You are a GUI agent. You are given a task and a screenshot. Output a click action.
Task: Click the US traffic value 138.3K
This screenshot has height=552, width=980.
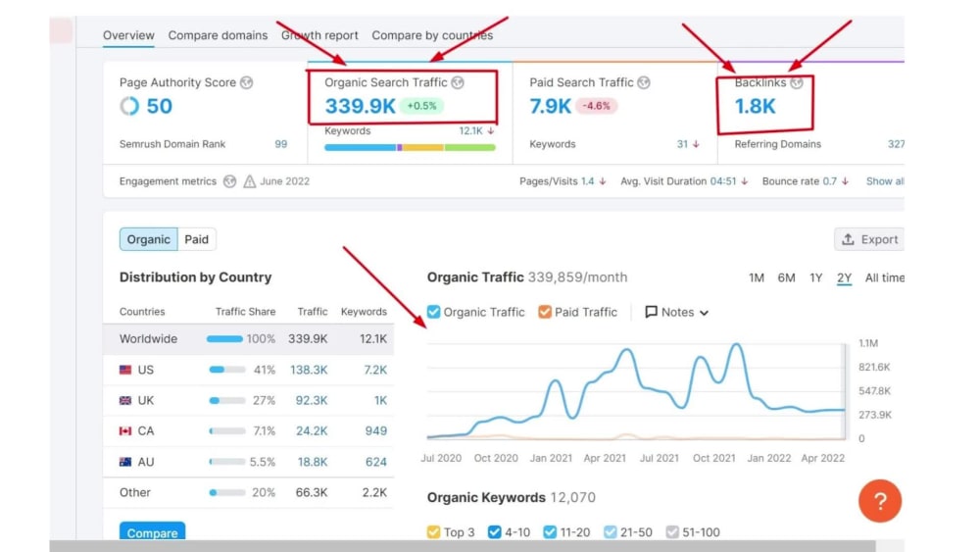[309, 370]
